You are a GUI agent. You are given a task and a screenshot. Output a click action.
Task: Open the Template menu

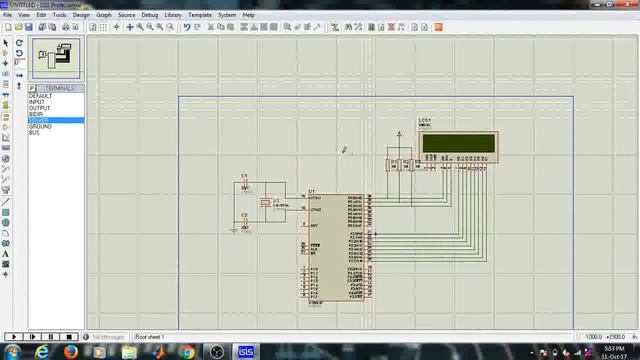coord(200,15)
